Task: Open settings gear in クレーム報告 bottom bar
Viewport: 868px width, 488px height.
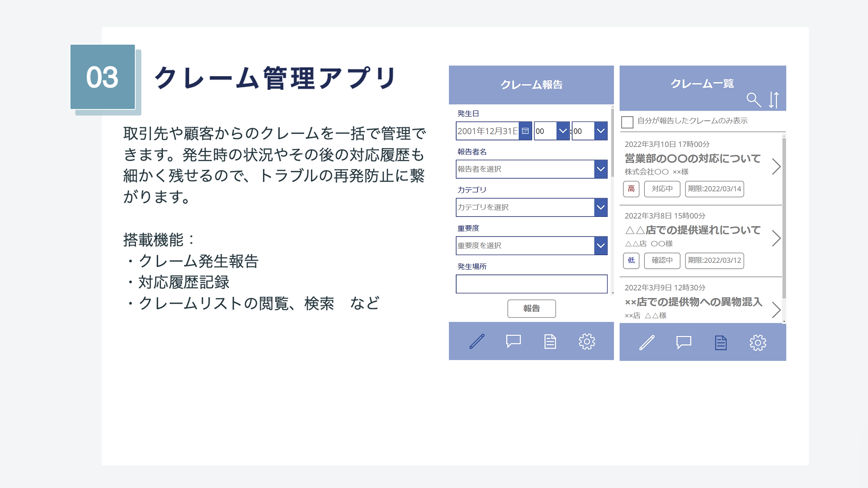Action: pos(587,342)
